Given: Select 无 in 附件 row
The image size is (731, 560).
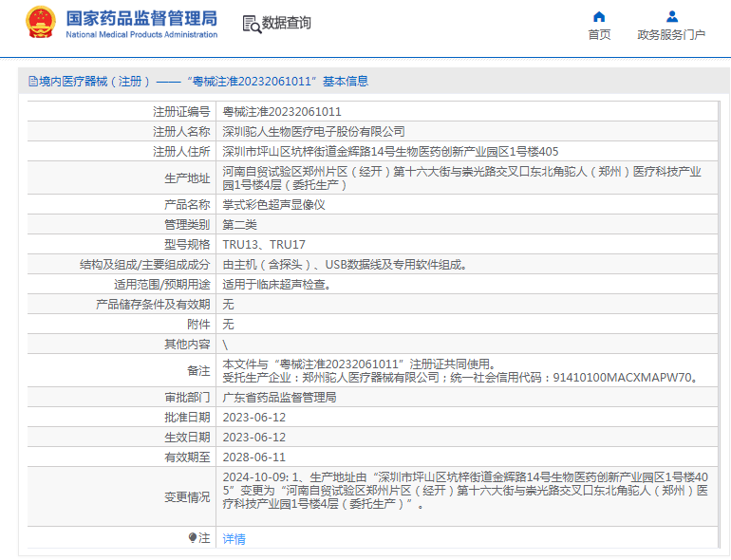Looking at the screenshot, I should point(228,324).
